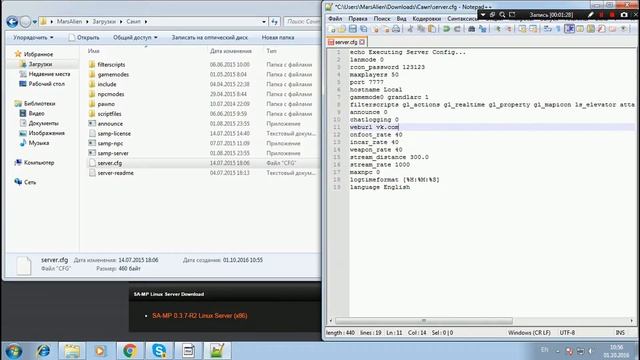Open Internet Explorer from the taskbar
The width and height of the screenshot is (640, 360).
click(x=43, y=351)
